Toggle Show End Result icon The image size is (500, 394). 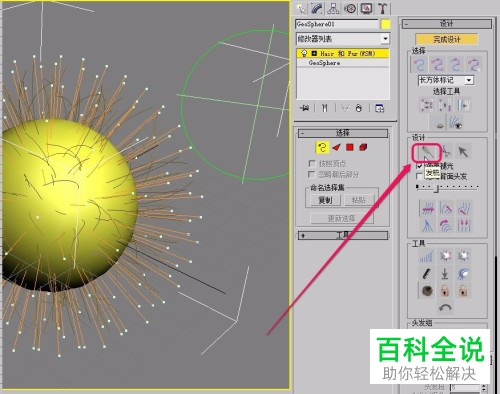click(325, 108)
